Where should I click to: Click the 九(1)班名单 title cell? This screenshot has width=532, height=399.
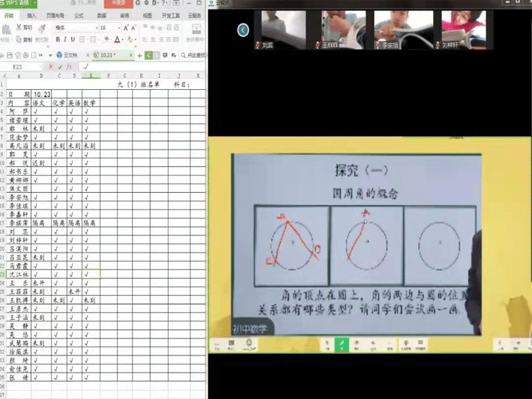138,84
